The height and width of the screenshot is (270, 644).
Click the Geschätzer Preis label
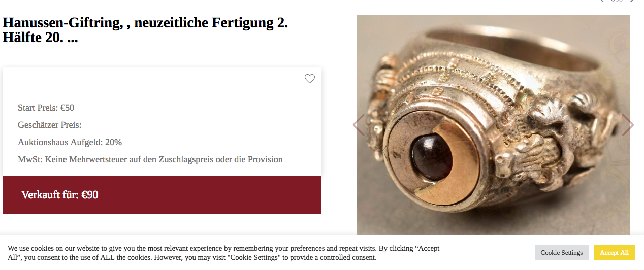[50, 125]
